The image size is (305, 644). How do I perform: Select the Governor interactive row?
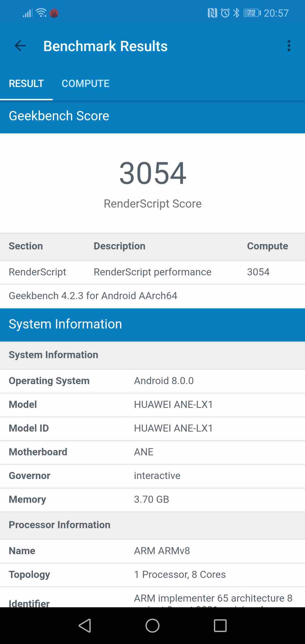tap(152, 476)
